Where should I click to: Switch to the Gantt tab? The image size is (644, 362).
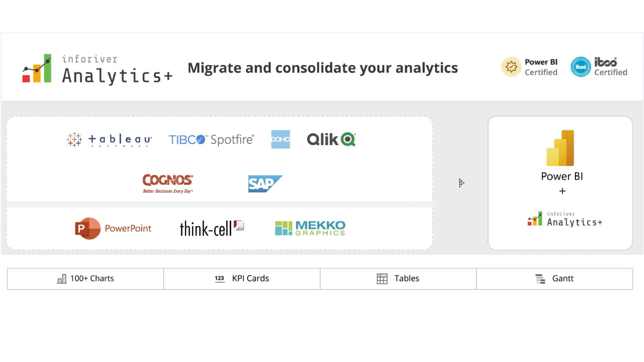click(554, 279)
